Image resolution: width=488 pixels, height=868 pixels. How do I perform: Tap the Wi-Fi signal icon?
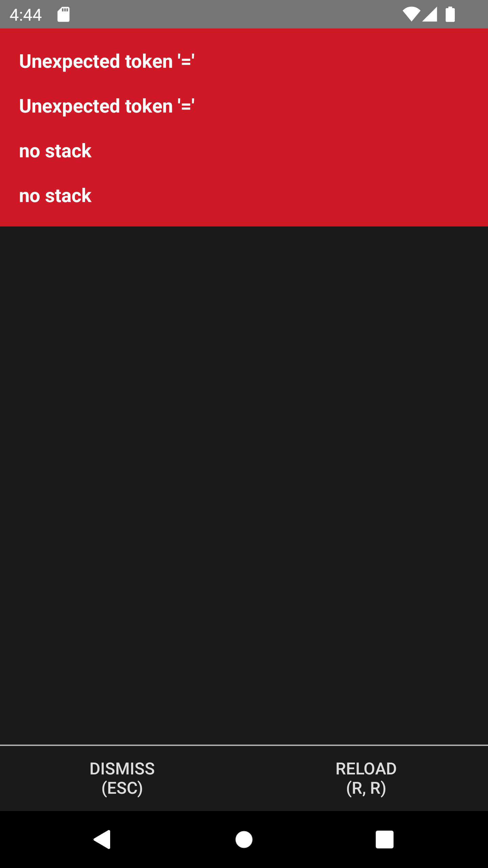pyautogui.click(x=411, y=14)
